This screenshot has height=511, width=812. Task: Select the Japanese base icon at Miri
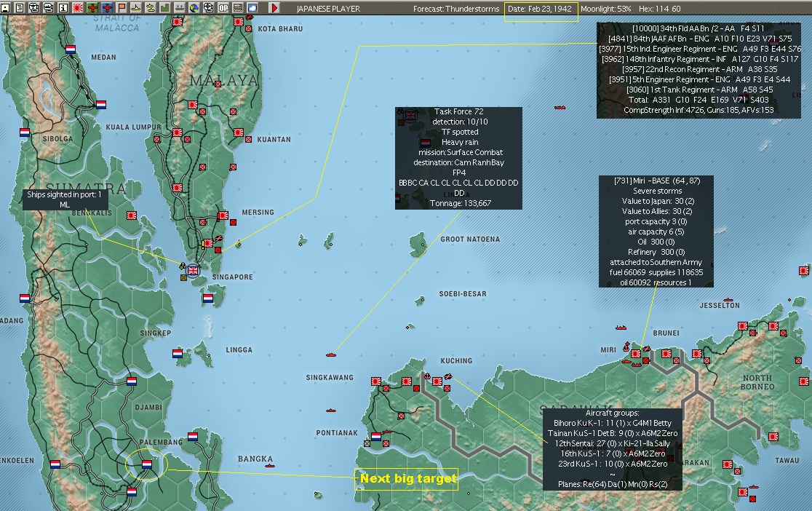(636, 354)
